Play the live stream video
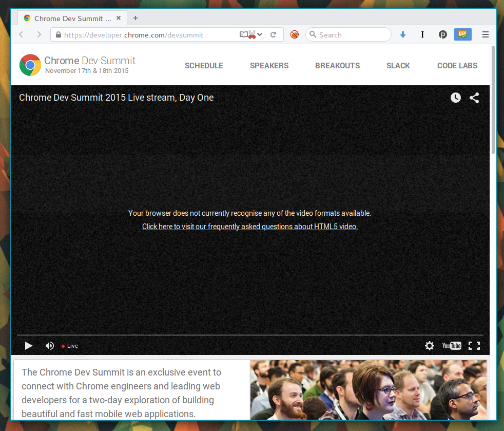Screen dimensions: 504x431 click(29, 346)
